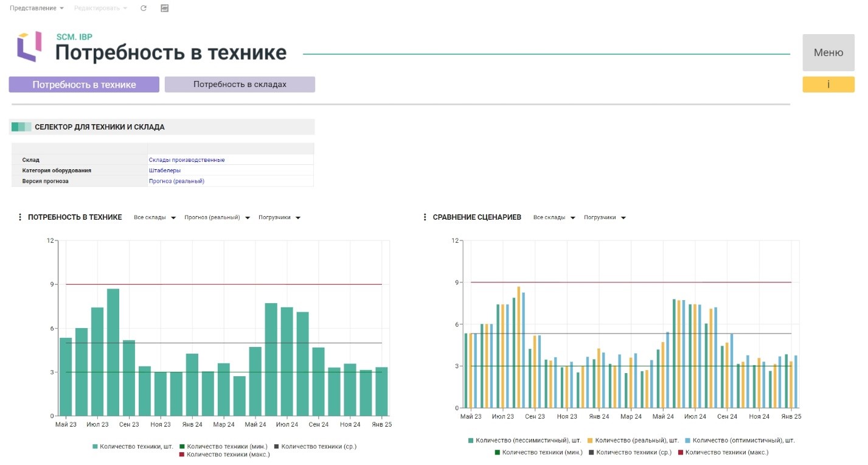Open the Представление menu
Image resolution: width=868 pixels, height=465 pixels.
click(36, 9)
